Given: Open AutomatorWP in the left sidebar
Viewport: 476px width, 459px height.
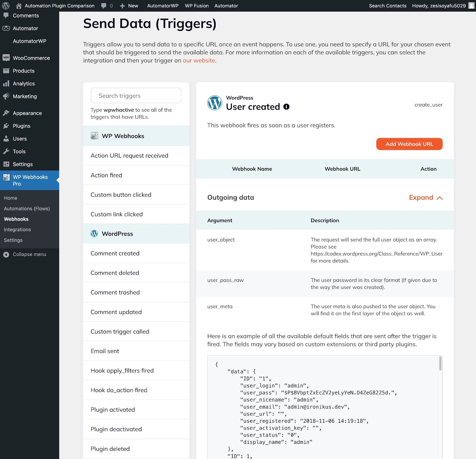Looking at the screenshot, I should [29, 41].
